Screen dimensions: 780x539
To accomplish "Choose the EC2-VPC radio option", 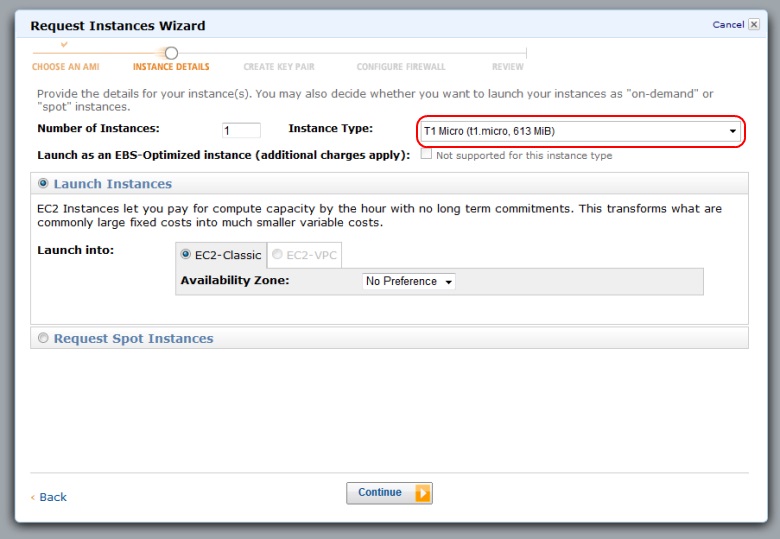I will pos(277,254).
